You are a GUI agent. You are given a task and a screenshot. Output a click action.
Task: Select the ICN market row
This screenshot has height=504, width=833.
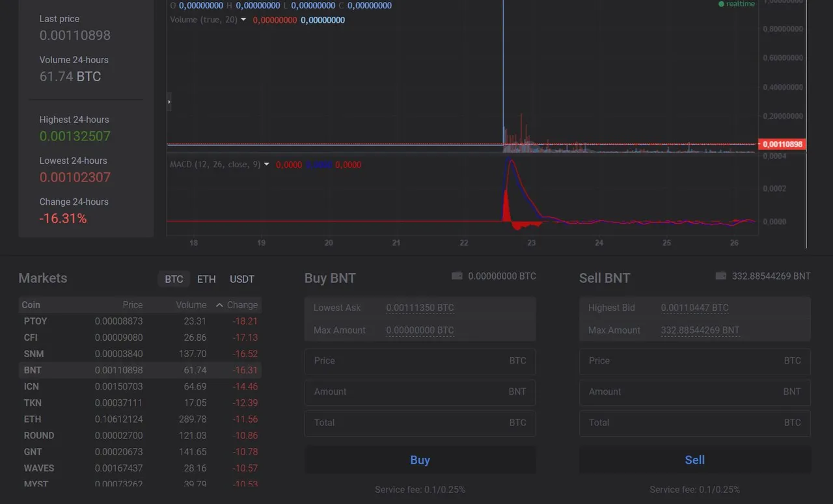pos(140,386)
